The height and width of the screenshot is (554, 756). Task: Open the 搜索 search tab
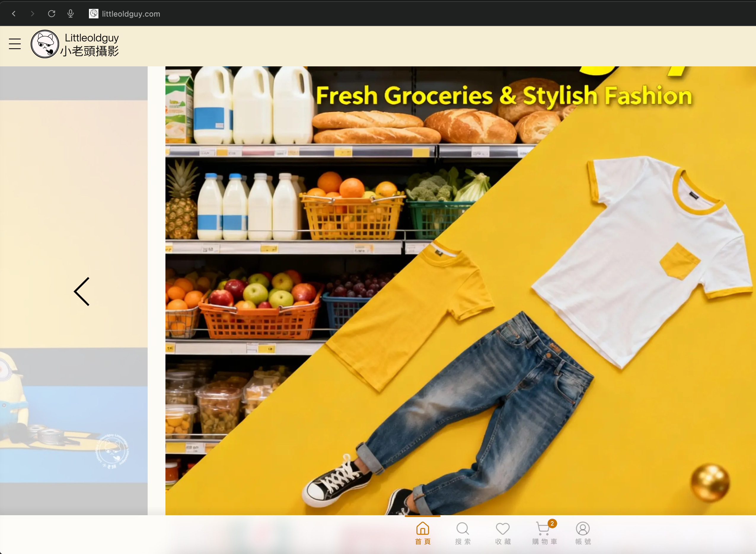click(463, 533)
